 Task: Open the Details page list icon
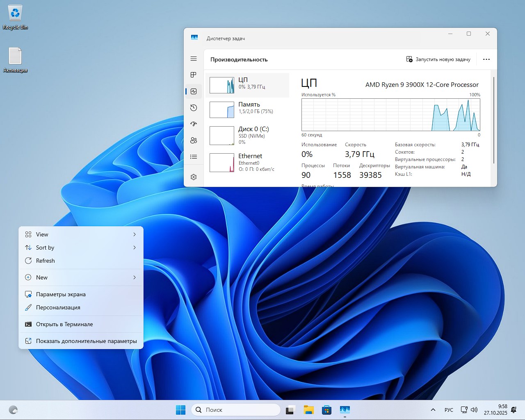193,157
